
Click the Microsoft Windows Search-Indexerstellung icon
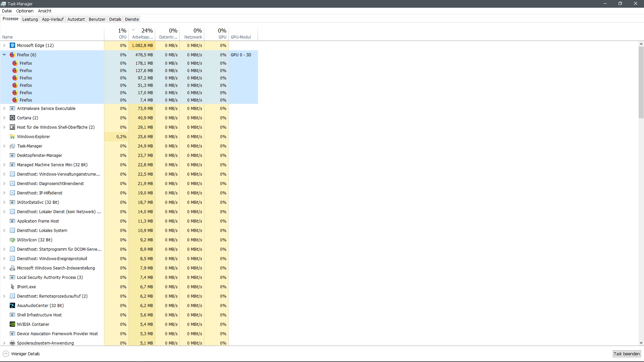(12, 268)
